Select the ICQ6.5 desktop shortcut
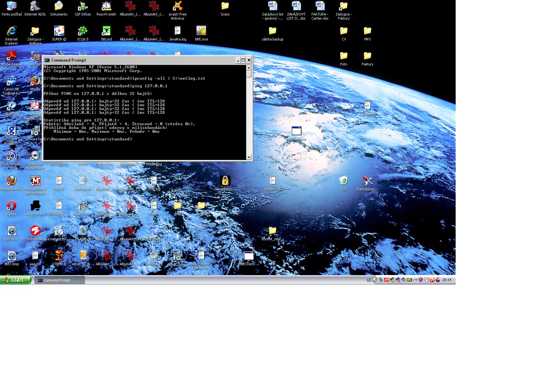Viewport: 555px width, 392px height. pos(83,31)
